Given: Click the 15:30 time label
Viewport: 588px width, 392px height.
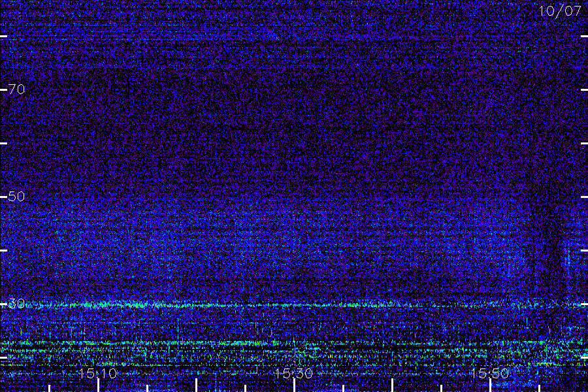Looking at the screenshot, I should click(x=293, y=373).
